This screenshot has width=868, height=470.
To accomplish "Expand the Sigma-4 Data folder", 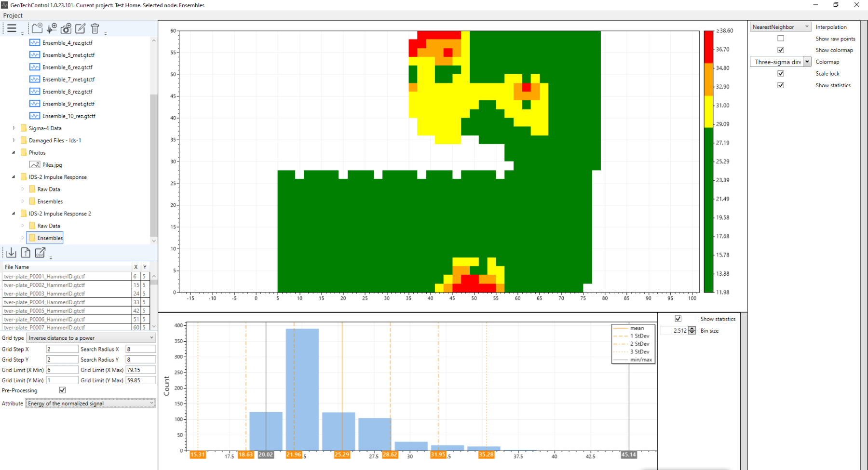I will [x=14, y=128].
